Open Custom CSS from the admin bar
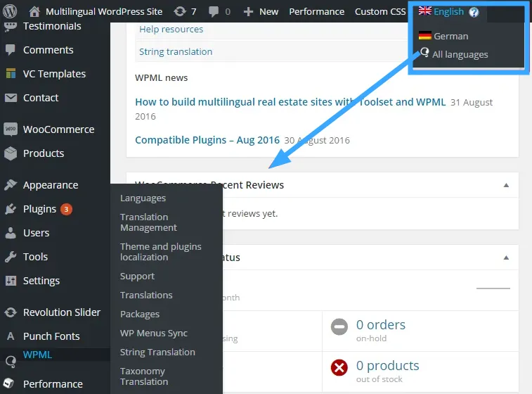Screen dimensions: 532x394 click(x=380, y=11)
